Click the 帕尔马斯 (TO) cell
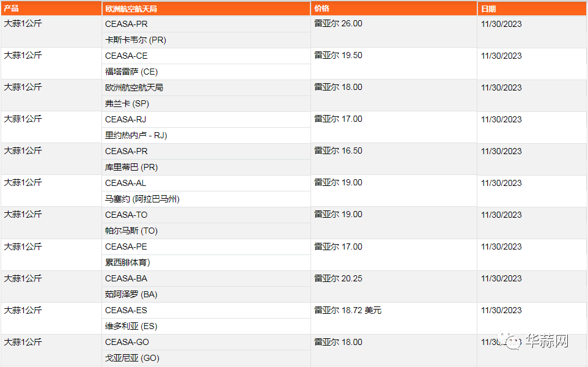The image size is (588, 367). coord(206,231)
